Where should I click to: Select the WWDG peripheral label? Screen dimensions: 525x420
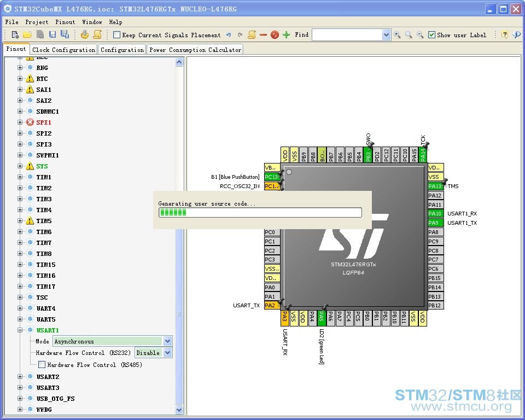pos(44,409)
